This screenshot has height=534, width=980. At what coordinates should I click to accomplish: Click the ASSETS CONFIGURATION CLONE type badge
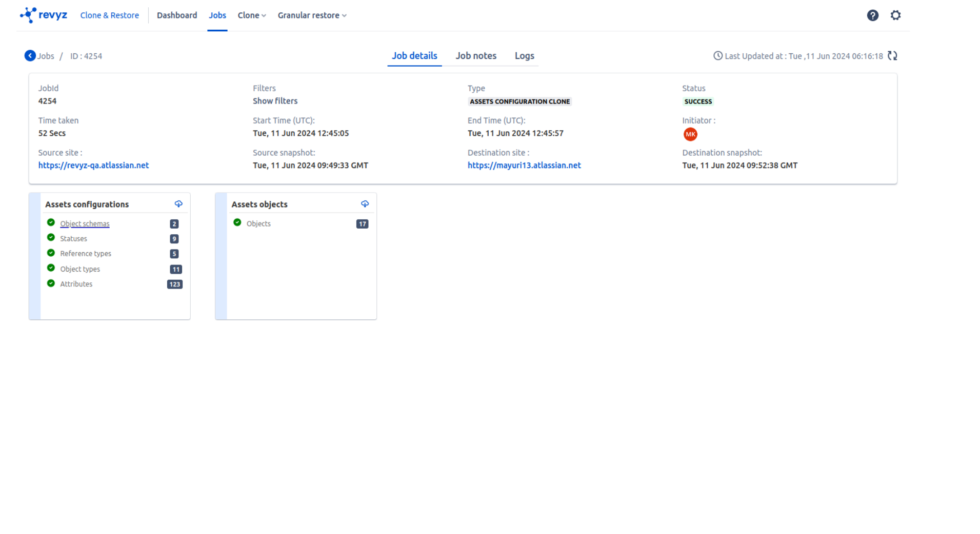pyautogui.click(x=519, y=101)
